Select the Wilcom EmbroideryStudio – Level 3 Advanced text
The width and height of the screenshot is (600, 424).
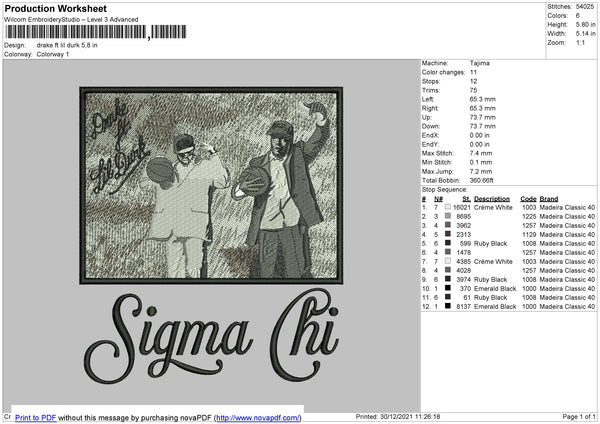[x=71, y=20]
